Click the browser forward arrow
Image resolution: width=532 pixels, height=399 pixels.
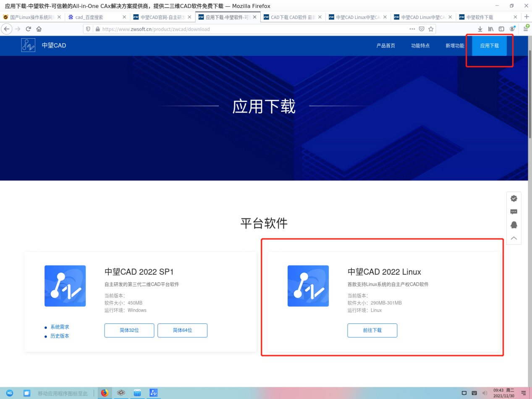tap(18, 29)
